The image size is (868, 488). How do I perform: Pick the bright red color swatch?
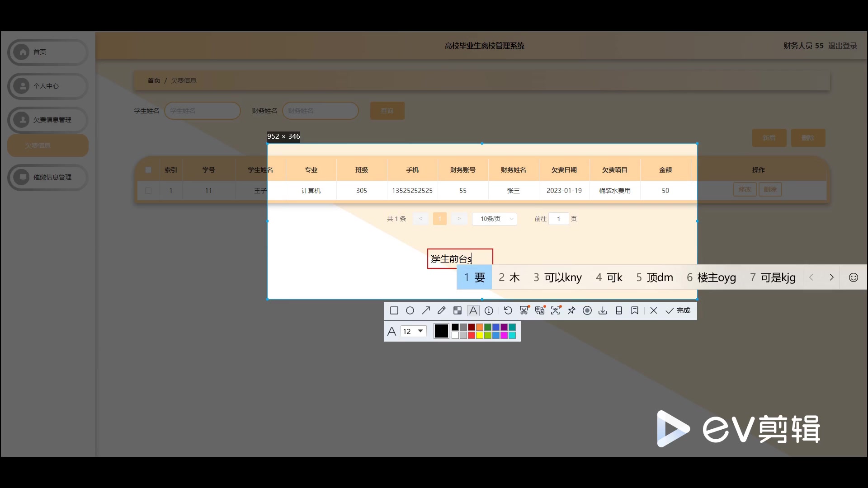coord(472,335)
